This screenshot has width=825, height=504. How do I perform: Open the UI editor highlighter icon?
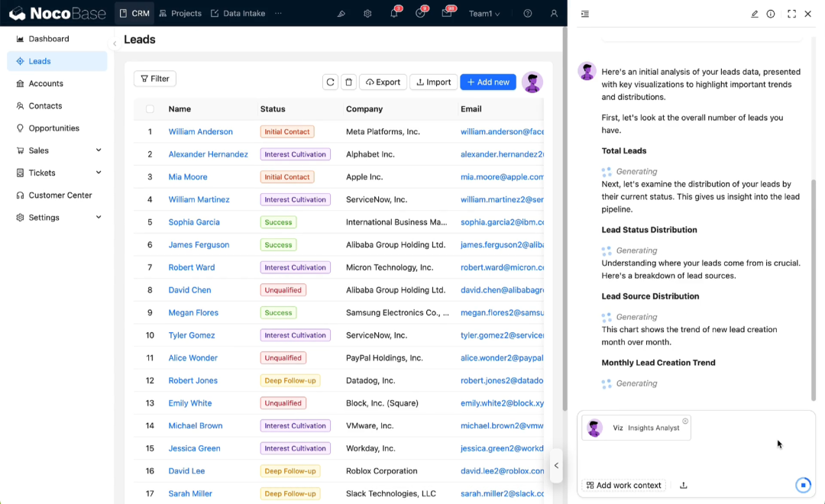coord(341,14)
